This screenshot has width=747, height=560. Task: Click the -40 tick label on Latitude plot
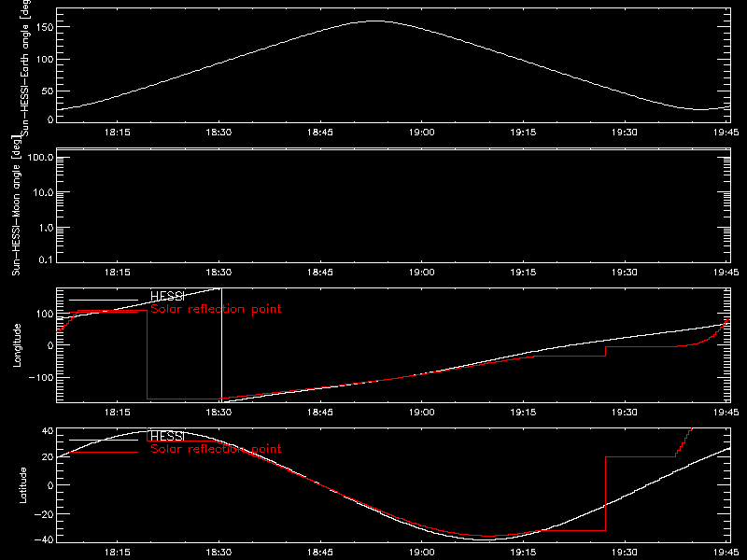click(44, 539)
